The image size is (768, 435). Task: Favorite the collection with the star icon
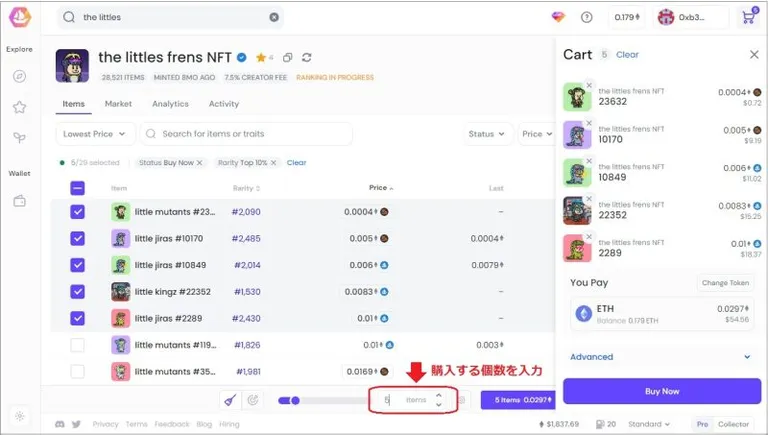[x=261, y=58]
